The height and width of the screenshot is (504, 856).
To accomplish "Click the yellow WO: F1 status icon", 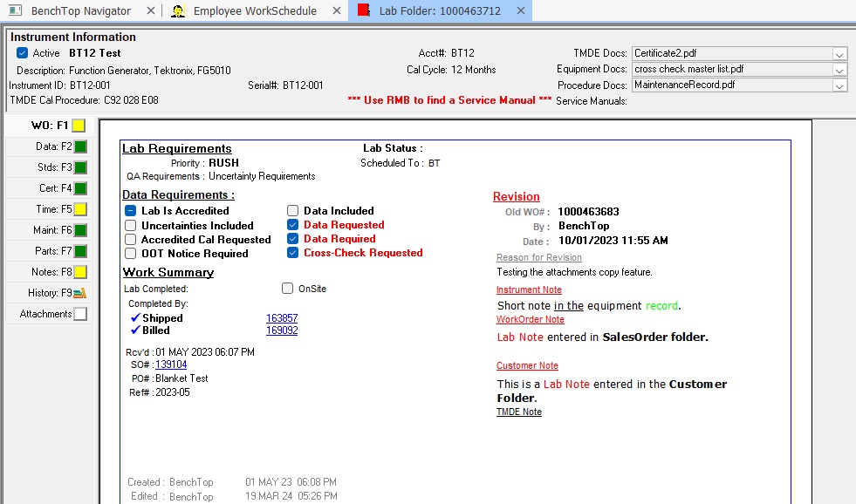I will (x=79, y=126).
